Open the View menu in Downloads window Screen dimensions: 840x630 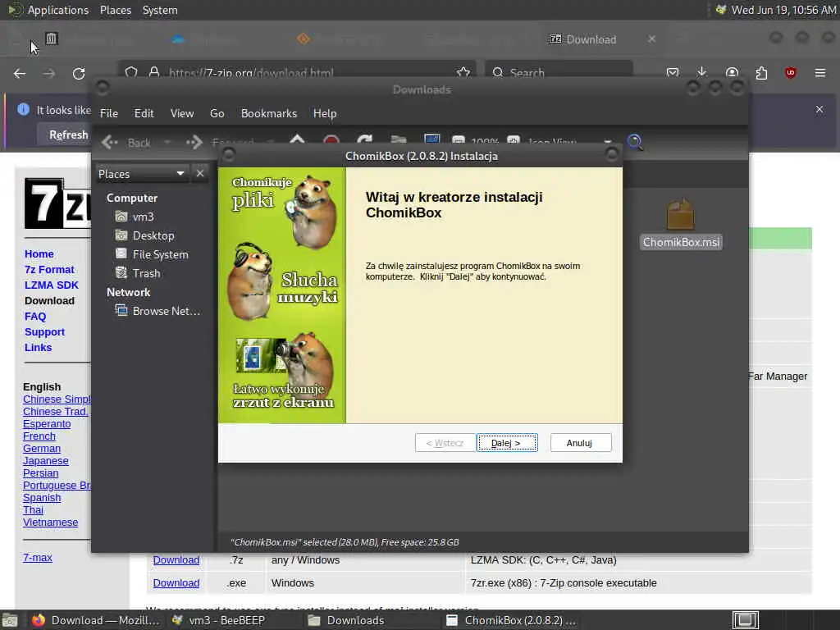[182, 113]
